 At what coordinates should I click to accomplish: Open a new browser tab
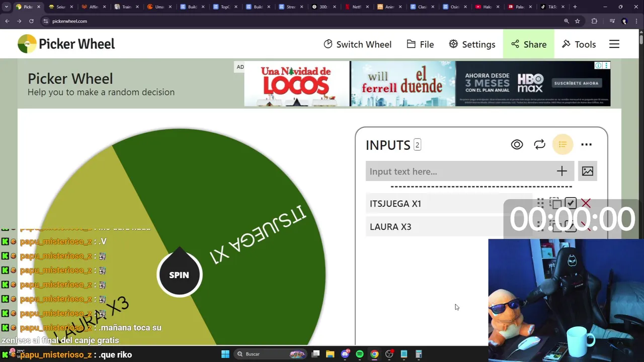coord(575,7)
